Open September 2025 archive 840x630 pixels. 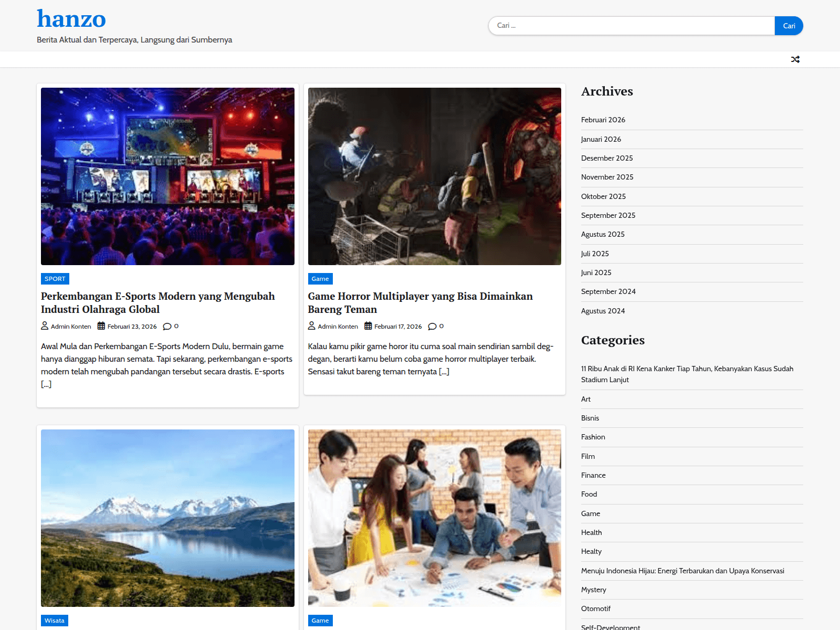pos(608,215)
